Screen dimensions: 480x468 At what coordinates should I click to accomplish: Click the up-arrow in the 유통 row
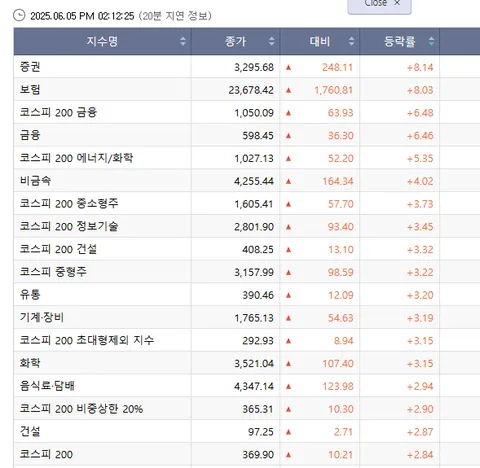click(x=289, y=295)
